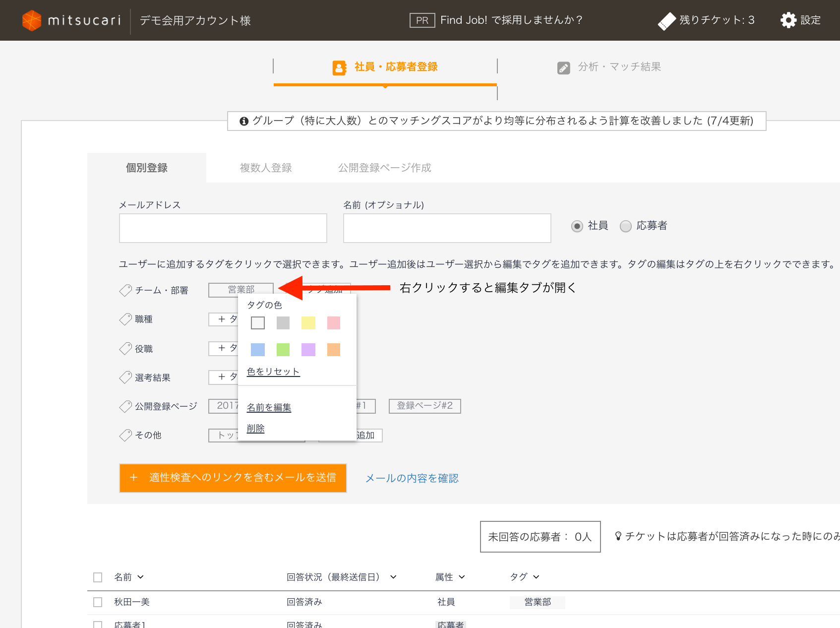
Task: Switch to the 複数人登録 tab
Action: 265,168
